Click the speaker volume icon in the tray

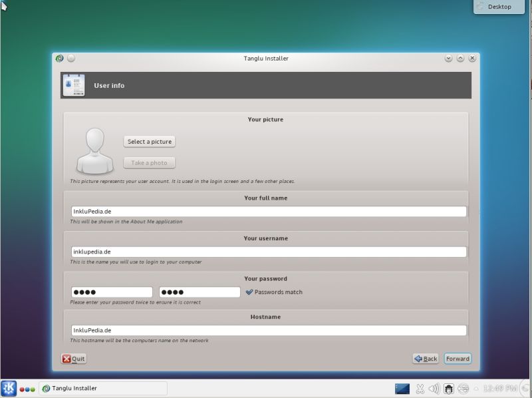tap(433, 388)
